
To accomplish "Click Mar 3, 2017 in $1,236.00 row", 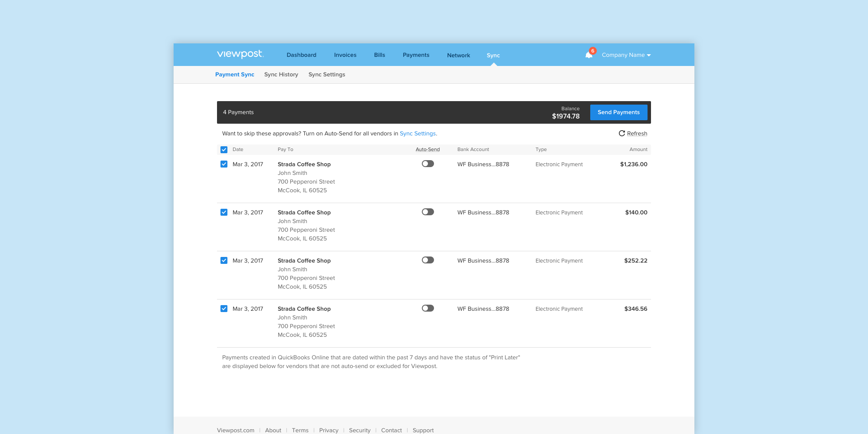I will [248, 164].
